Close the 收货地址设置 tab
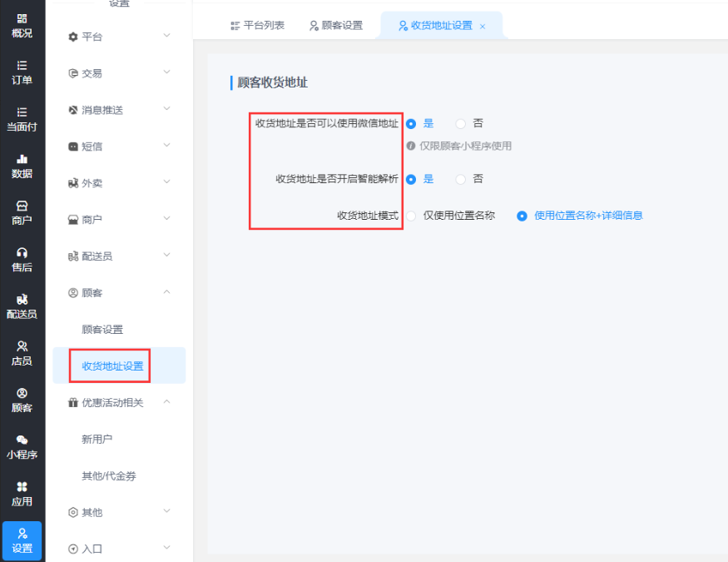Image resolution: width=728 pixels, height=562 pixels. [483, 27]
